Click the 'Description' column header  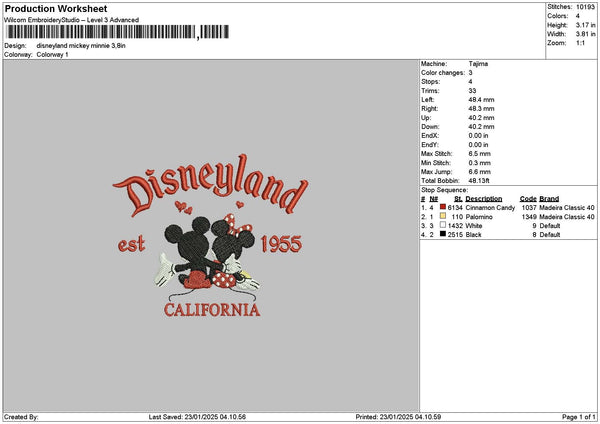[x=484, y=199]
